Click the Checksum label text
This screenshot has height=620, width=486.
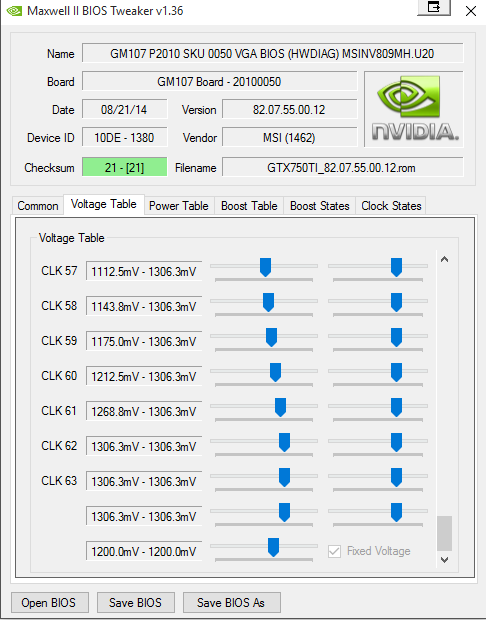coord(49,168)
